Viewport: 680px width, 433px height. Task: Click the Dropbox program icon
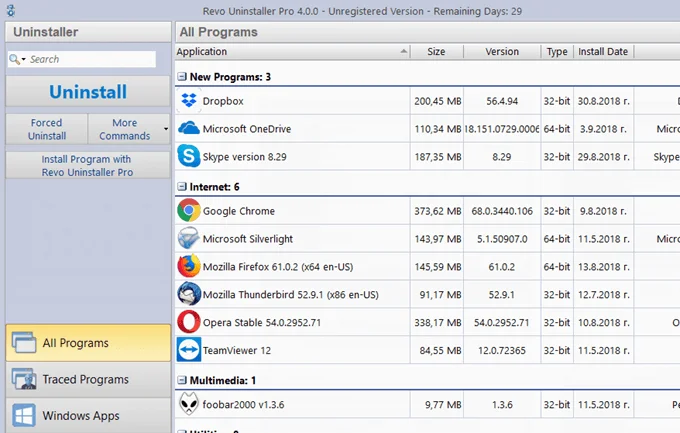188,101
